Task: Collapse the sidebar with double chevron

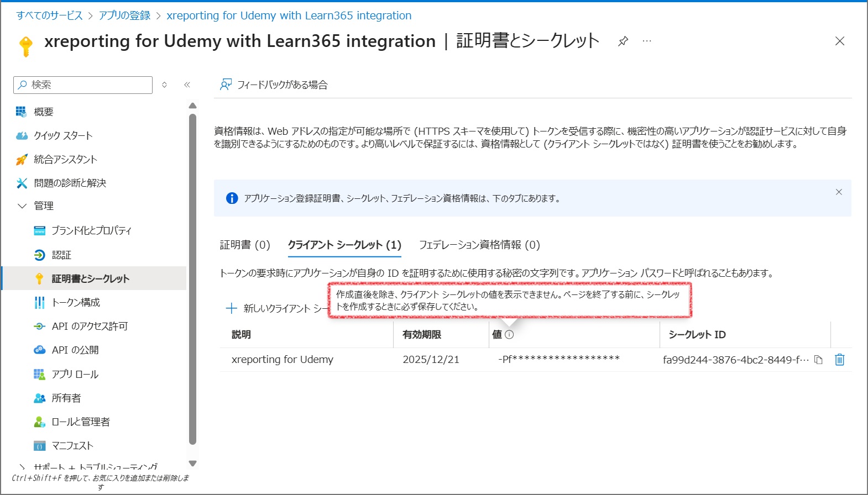Action: coord(187,85)
